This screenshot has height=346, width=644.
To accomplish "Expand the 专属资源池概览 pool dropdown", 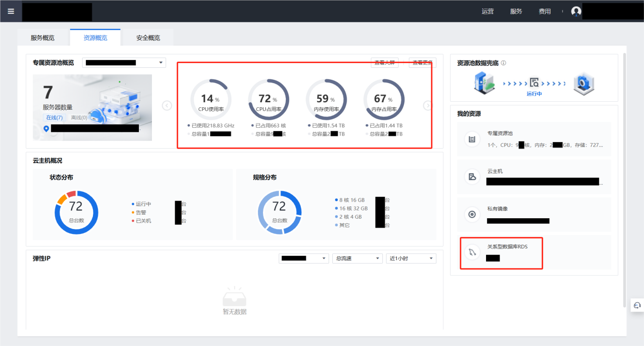I will (x=124, y=63).
